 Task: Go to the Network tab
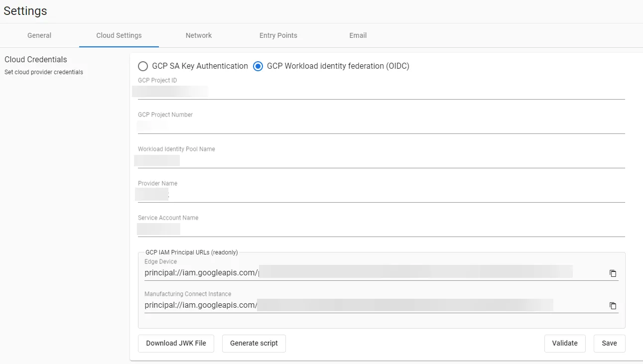point(199,35)
